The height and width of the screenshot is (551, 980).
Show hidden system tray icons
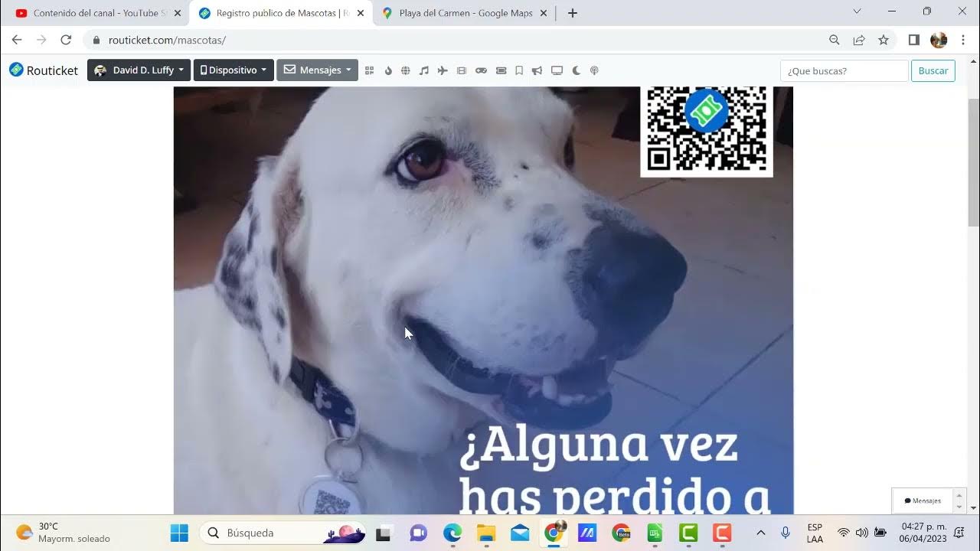point(760,533)
